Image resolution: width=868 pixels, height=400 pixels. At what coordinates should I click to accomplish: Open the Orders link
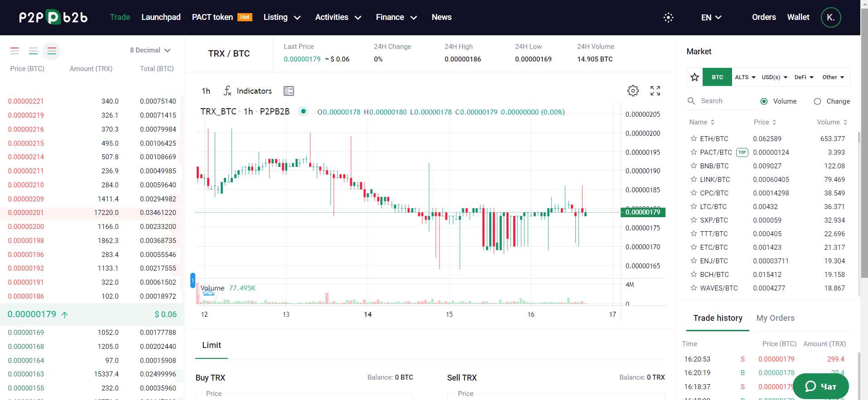(764, 17)
